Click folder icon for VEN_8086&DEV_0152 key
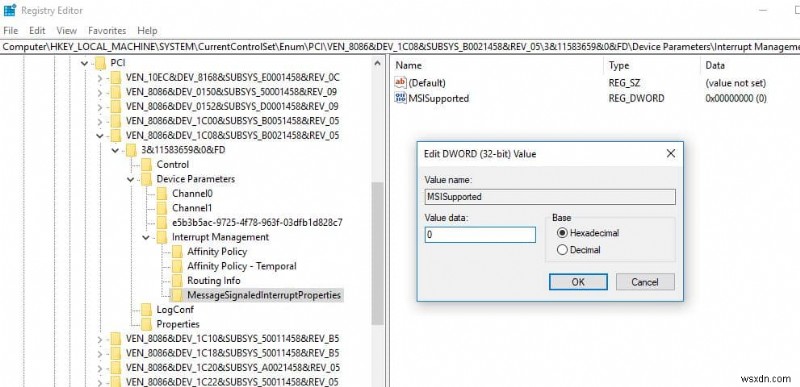The height and width of the screenshot is (387, 800). [116, 107]
